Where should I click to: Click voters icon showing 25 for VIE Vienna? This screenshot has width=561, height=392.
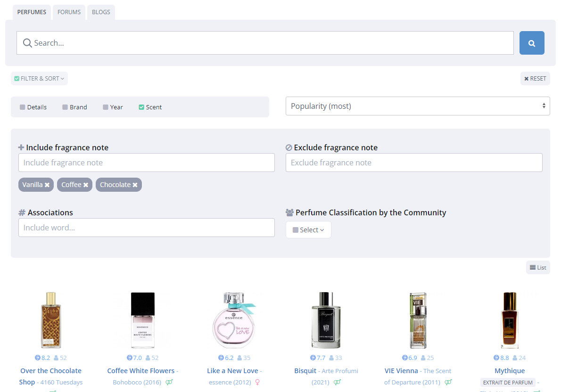pyautogui.click(x=423, y=358)
